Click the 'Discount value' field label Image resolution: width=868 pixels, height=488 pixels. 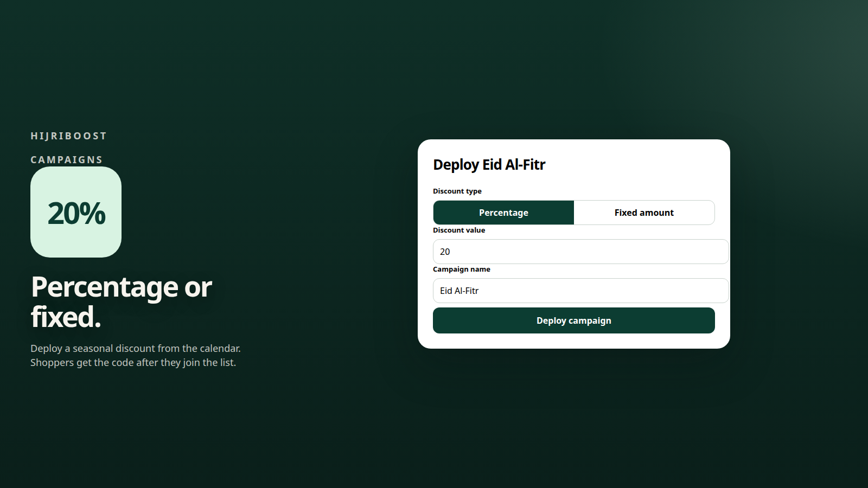[459, 230]
